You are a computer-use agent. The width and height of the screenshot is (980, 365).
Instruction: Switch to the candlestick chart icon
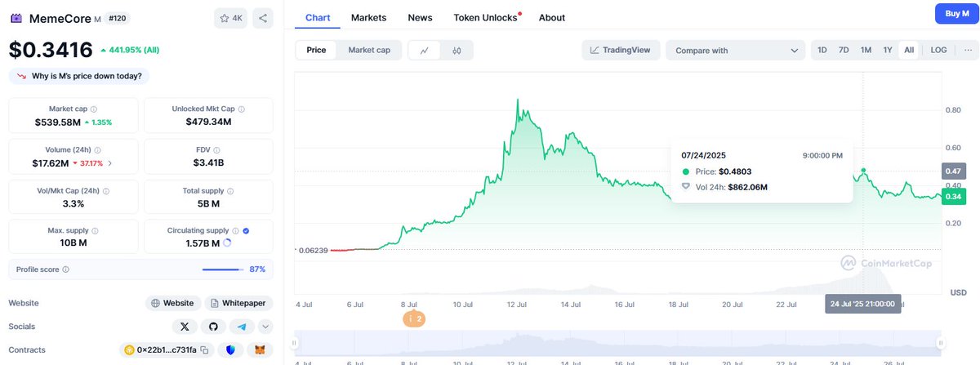coord(457,50)
